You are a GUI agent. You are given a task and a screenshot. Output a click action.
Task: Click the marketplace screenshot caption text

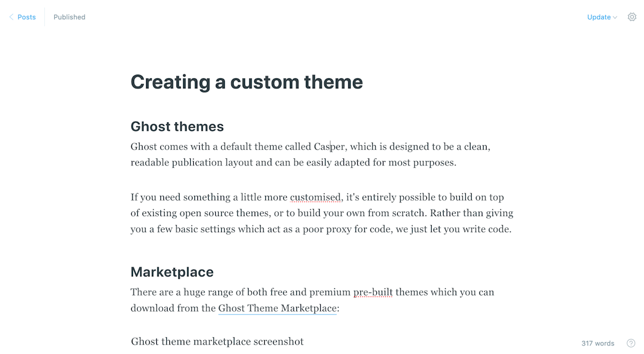pyautogui.click(x=217, y=341)
